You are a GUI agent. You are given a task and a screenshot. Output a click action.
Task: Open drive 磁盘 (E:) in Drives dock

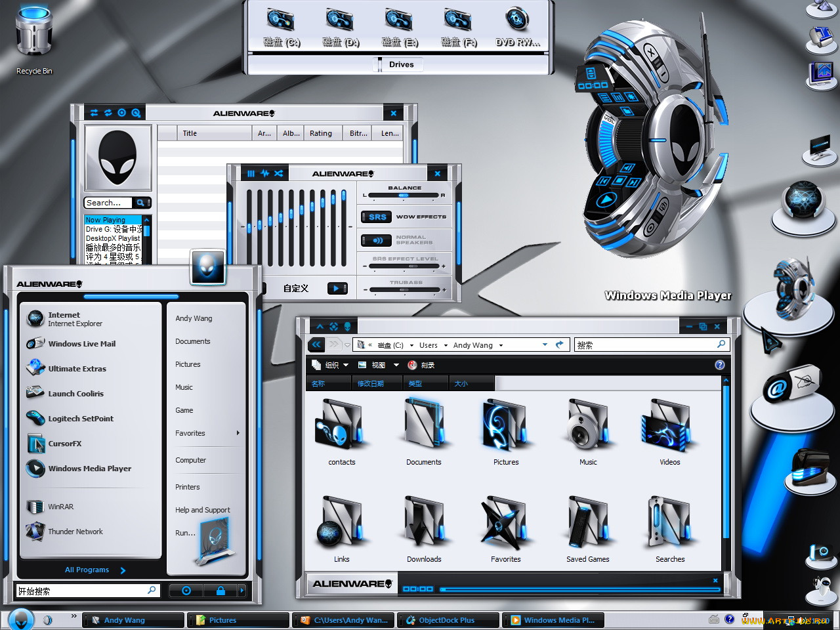(400, 28)
